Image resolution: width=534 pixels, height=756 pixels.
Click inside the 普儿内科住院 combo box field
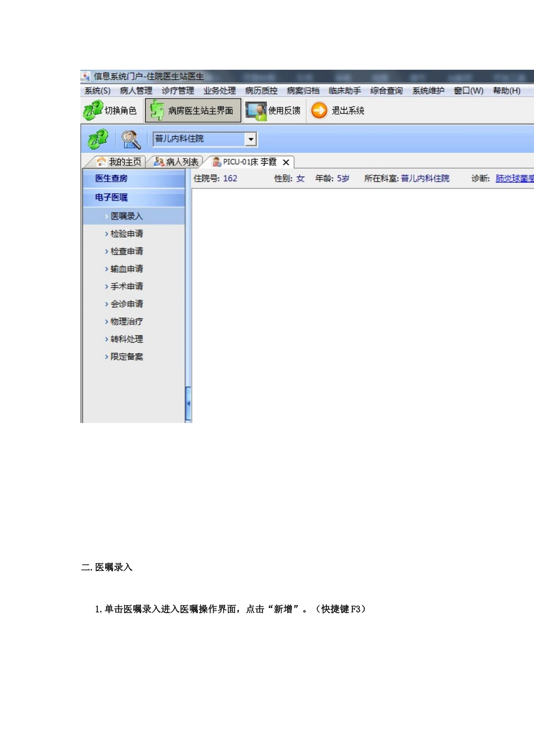(x=199, y=139)
